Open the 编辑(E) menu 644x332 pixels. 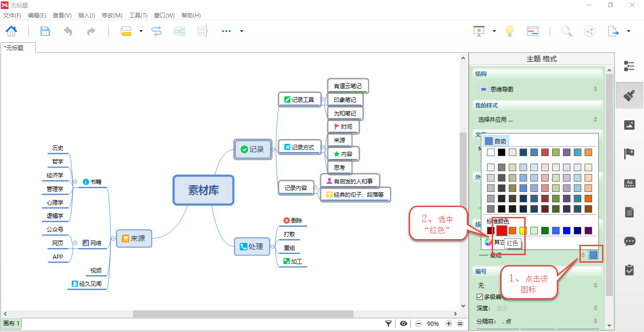click(x=37, y=16)
